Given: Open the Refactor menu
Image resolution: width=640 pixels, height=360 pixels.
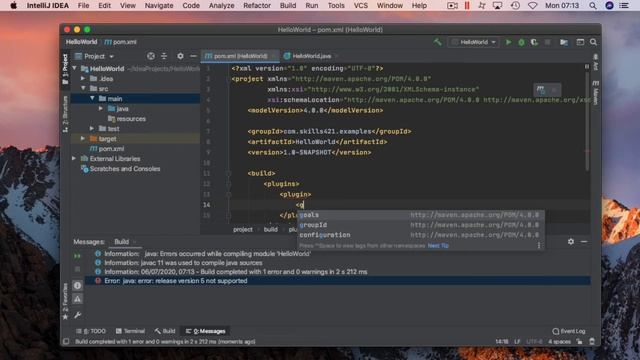Looking at the screenshot, I should [257, 6].
